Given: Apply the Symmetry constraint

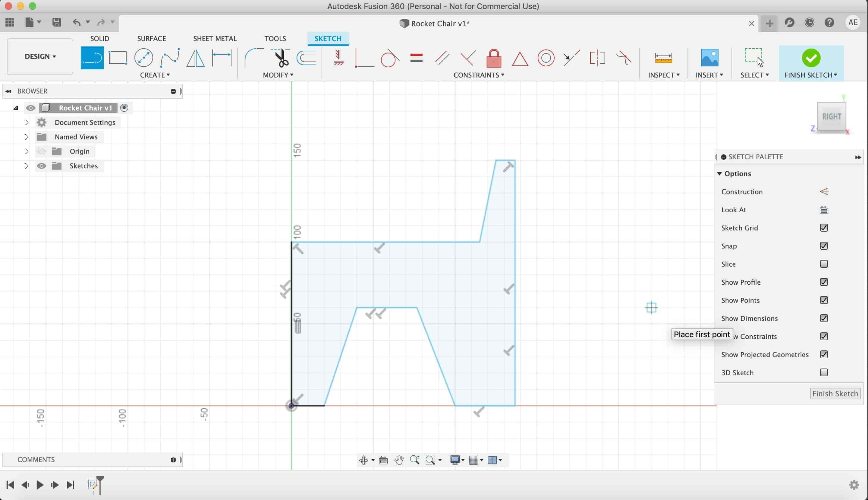Looking at the screenshot, I should coord(598,58).
